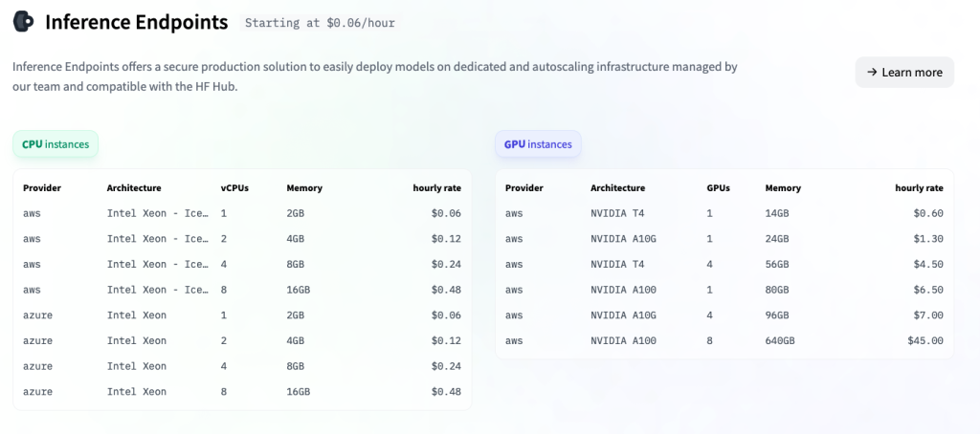Select the azure 1 vCPU 2GB row
This screenshot has height=434, width=980.
pos(242,315)
